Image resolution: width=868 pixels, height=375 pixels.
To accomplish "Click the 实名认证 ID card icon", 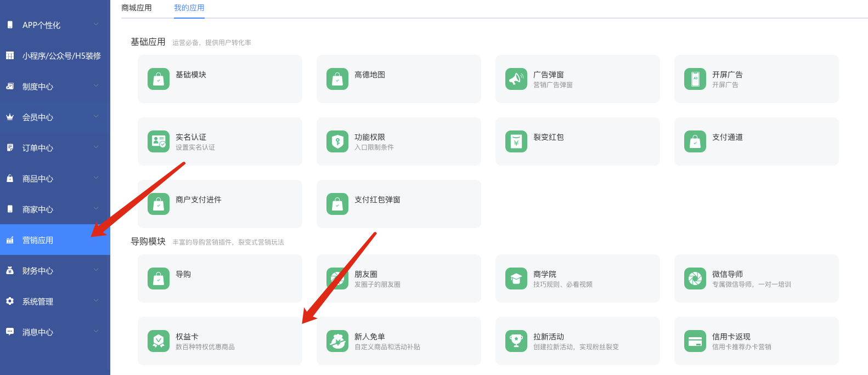I will tap(159, 141).
